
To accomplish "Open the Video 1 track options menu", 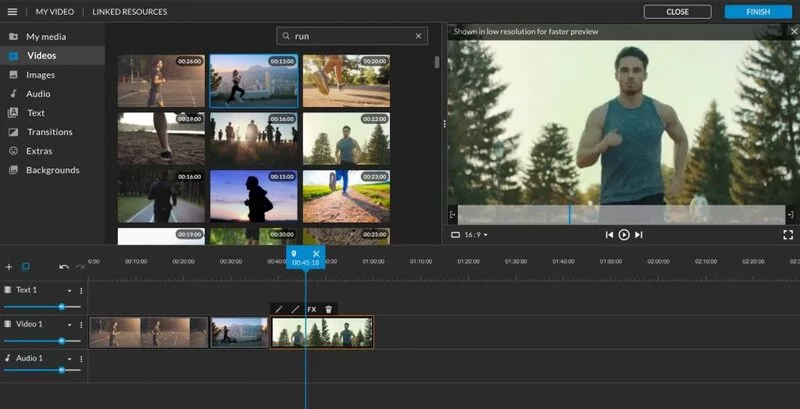I will click(81, 325).
